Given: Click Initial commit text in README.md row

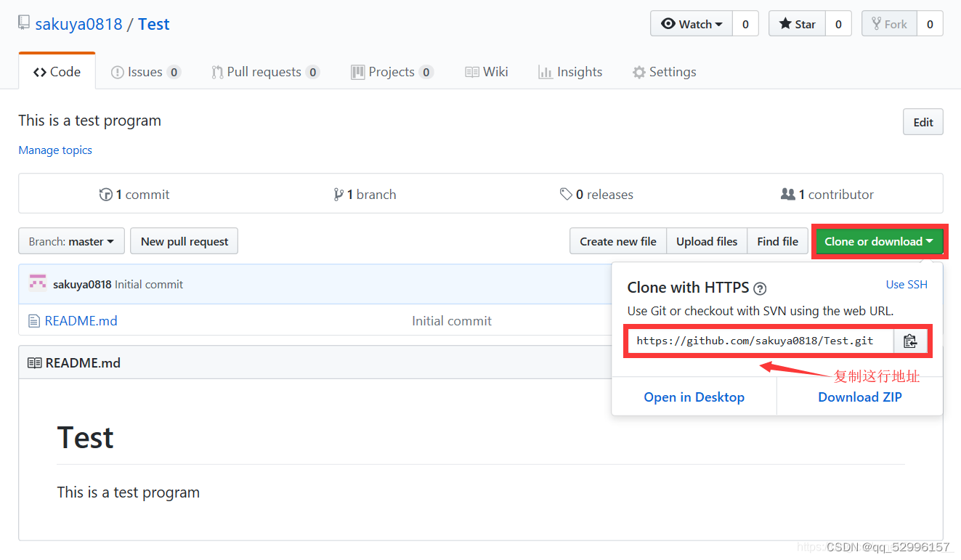Looking at the screenshot, I should 452,321.
